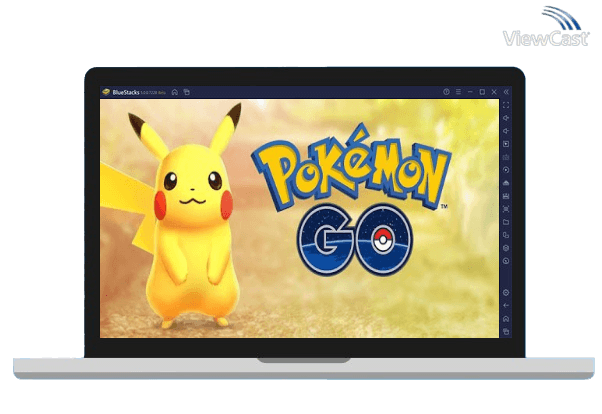
Task: Maximize the BlueStacks window
Action: [x=482, y=92]
